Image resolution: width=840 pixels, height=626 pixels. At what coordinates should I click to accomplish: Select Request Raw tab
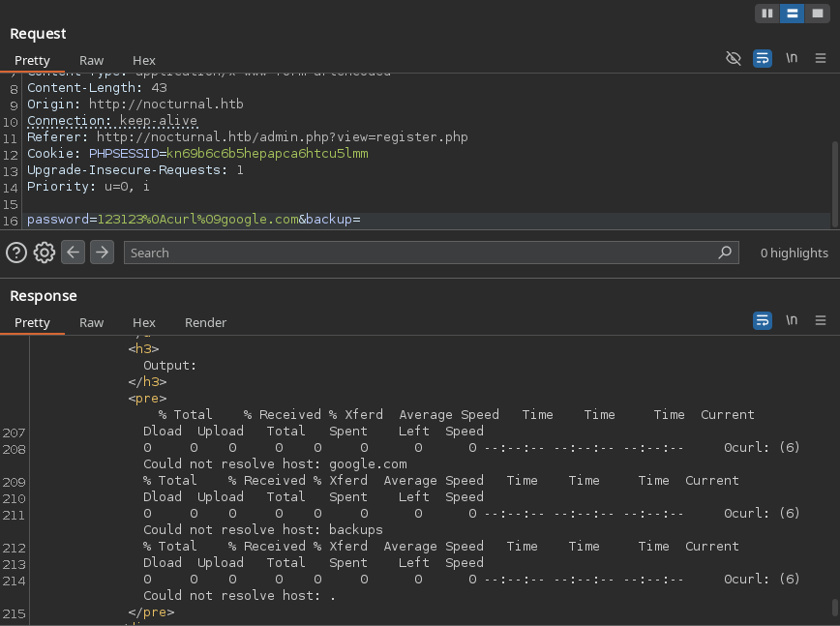point(92,61)
